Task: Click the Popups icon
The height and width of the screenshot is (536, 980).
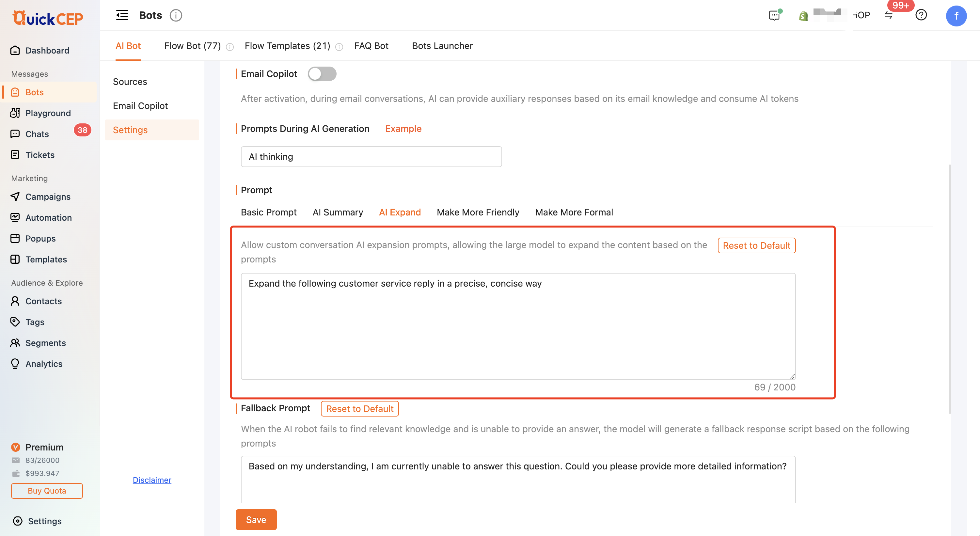Action: point(15,239)
